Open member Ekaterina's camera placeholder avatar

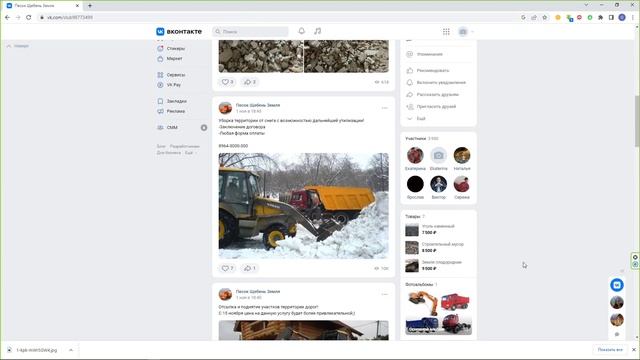(x=438, y=155)
